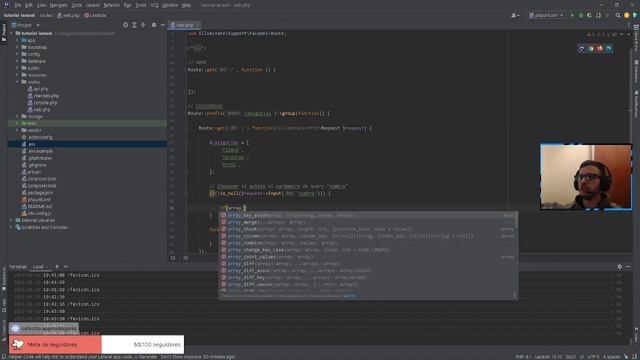Screen dimensions: 640x360
Task: Click the built-in preview browser icon
Action: [x=582, y=49]
